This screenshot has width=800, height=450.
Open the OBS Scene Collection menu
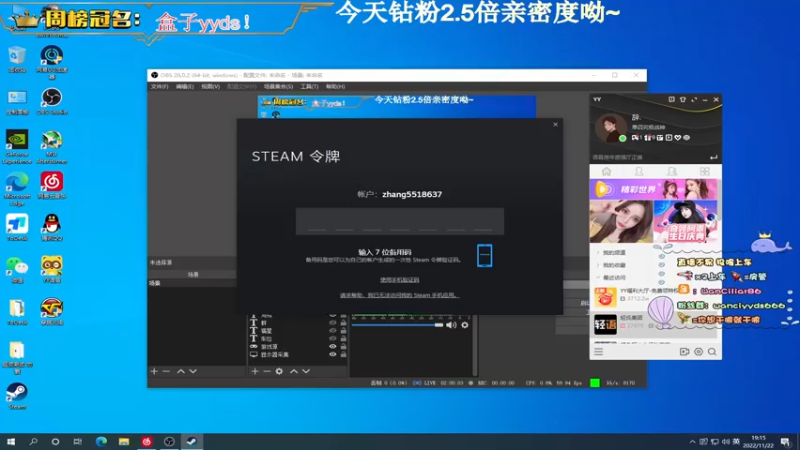pos(278,87)
